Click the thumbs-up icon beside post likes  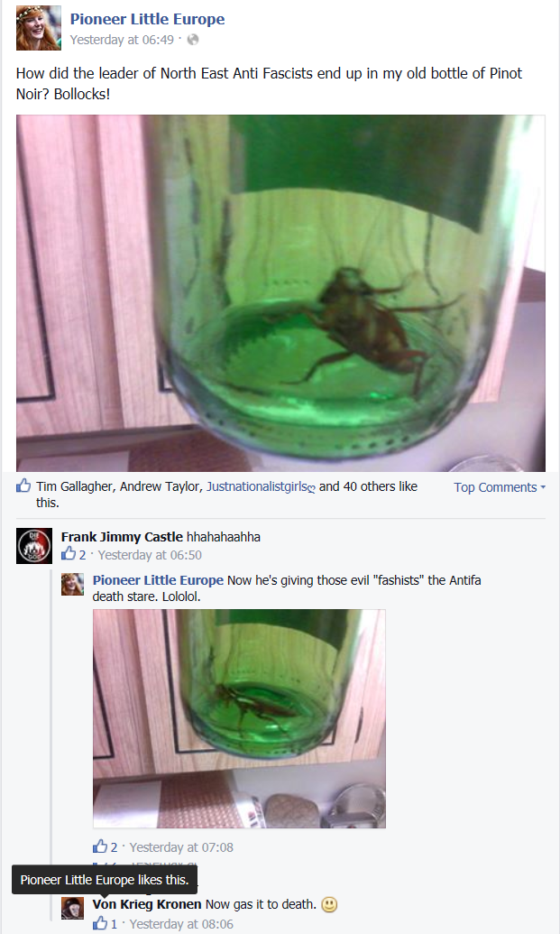coord(23,485)
